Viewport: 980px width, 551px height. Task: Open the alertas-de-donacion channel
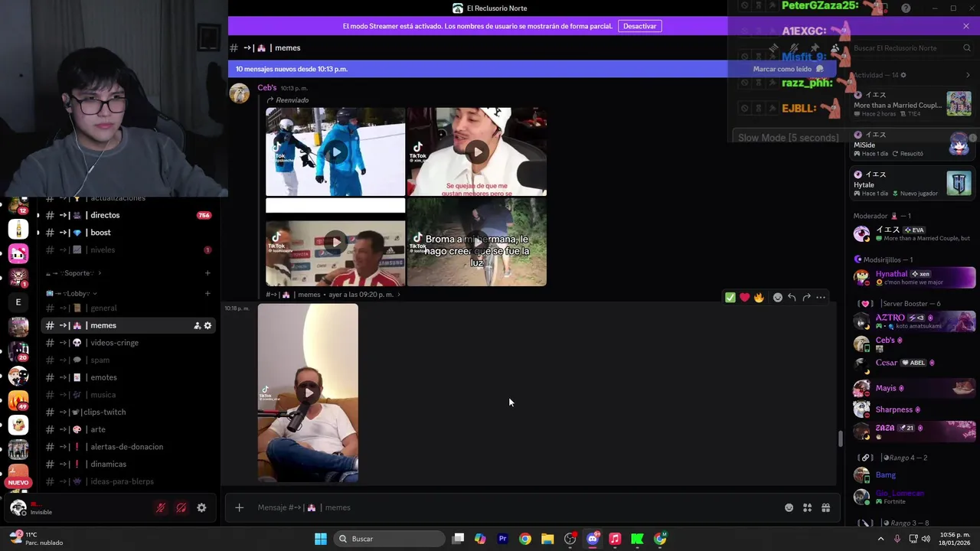[x=127, y=447]
